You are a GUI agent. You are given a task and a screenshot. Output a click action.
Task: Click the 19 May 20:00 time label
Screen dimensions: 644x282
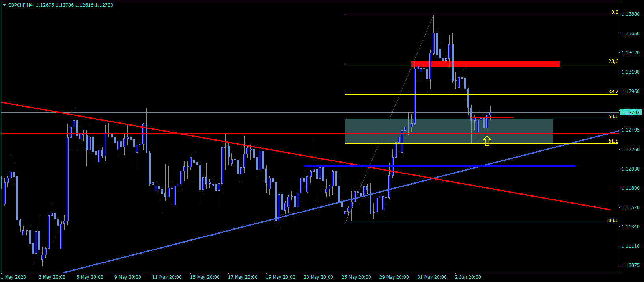click(280, 277)
